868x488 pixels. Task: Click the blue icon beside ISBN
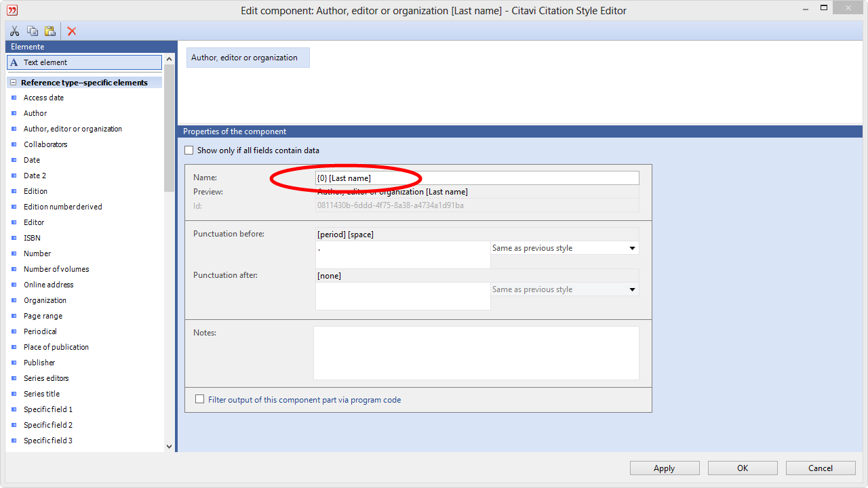tap(14, 238)
